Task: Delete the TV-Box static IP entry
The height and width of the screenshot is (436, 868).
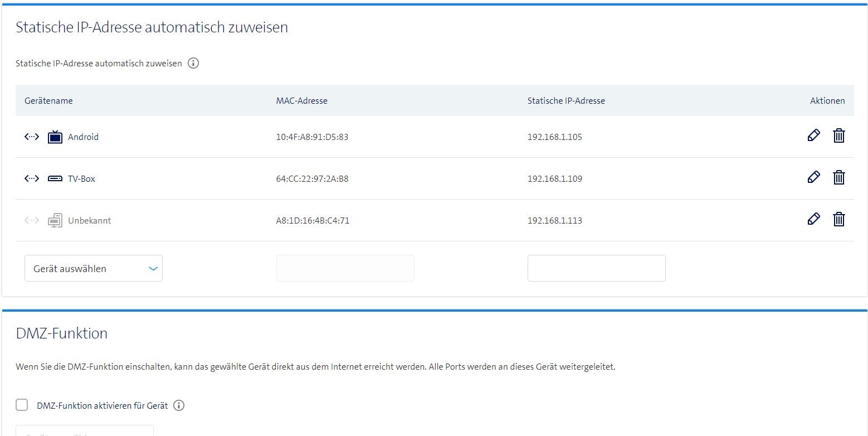Action: tap(838, 177)
